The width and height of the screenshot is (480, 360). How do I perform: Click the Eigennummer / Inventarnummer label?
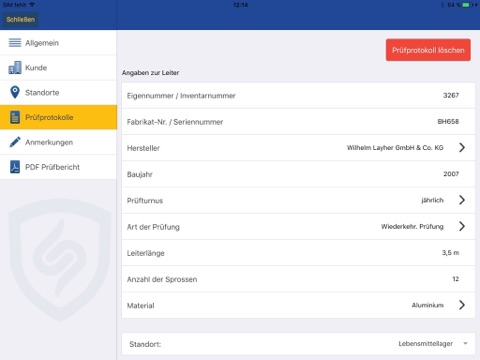pos(181,96)
